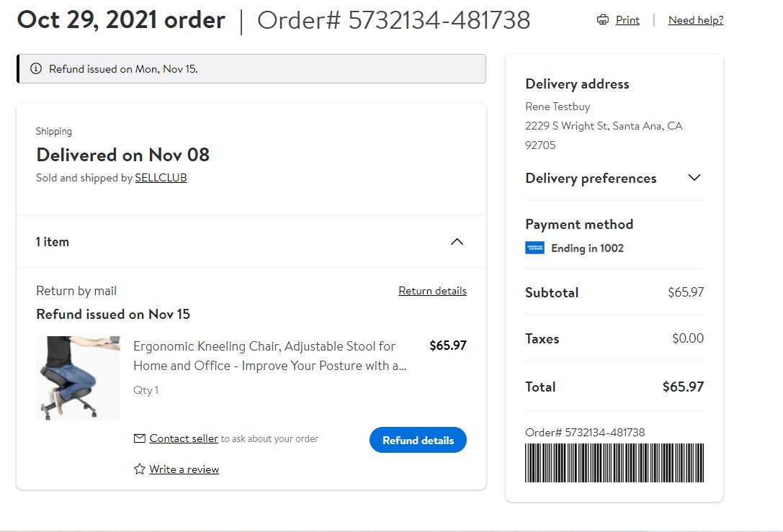
Task: Open the Ergonomic Kneeling Chair product title
Action: (269, 356)
